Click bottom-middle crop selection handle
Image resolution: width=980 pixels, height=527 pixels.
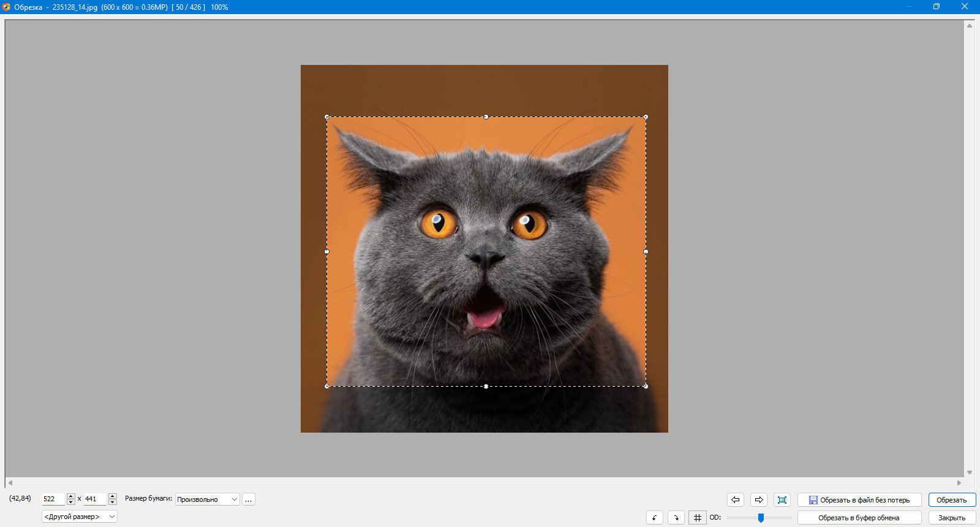pyautogui.click(x=486, y=386)
